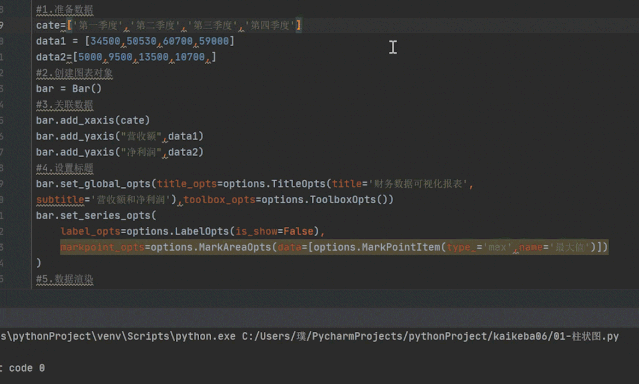Viewport: 639px width, 384px height.
Task: Click 'options.ToolboxOpts()' call
Action: (325, 200)
